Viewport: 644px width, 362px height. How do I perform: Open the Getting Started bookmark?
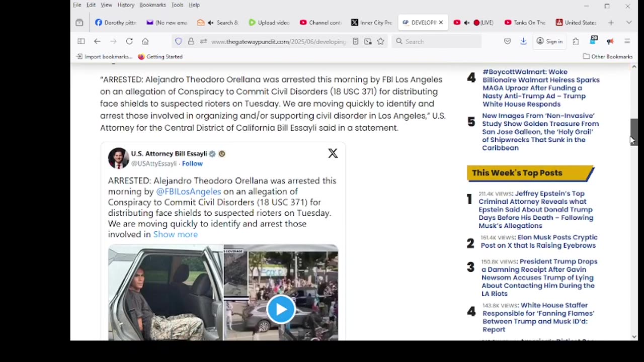pos(160,57)
